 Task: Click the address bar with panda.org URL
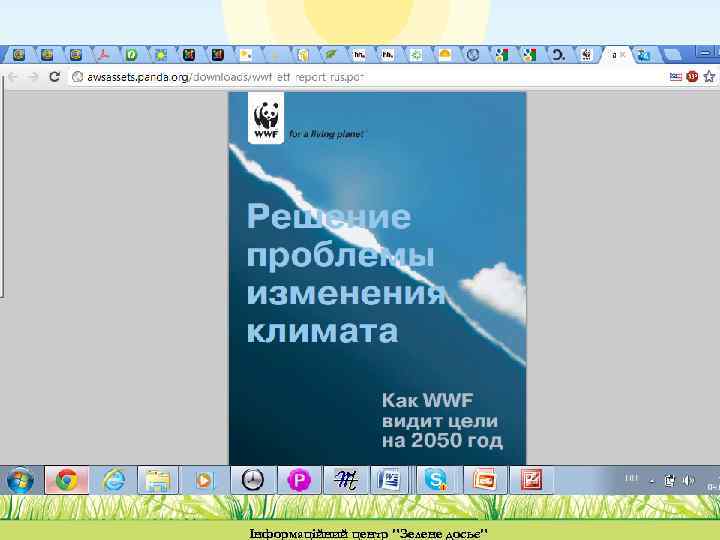367,77
